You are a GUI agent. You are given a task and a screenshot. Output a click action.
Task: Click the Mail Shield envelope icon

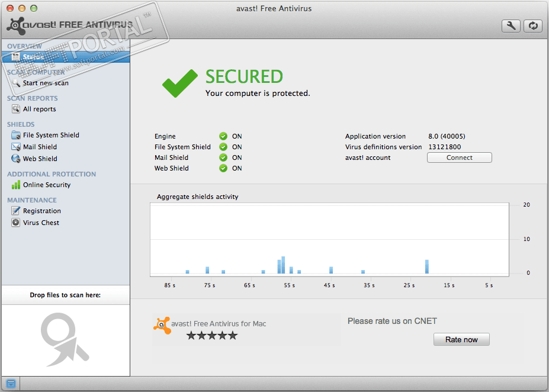16,147
